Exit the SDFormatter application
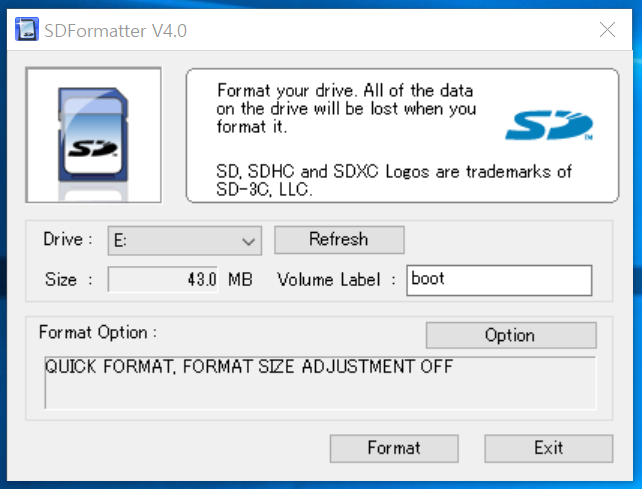This screenshot has width=642, height=489. pyautogui.click(x=549, y=448)
